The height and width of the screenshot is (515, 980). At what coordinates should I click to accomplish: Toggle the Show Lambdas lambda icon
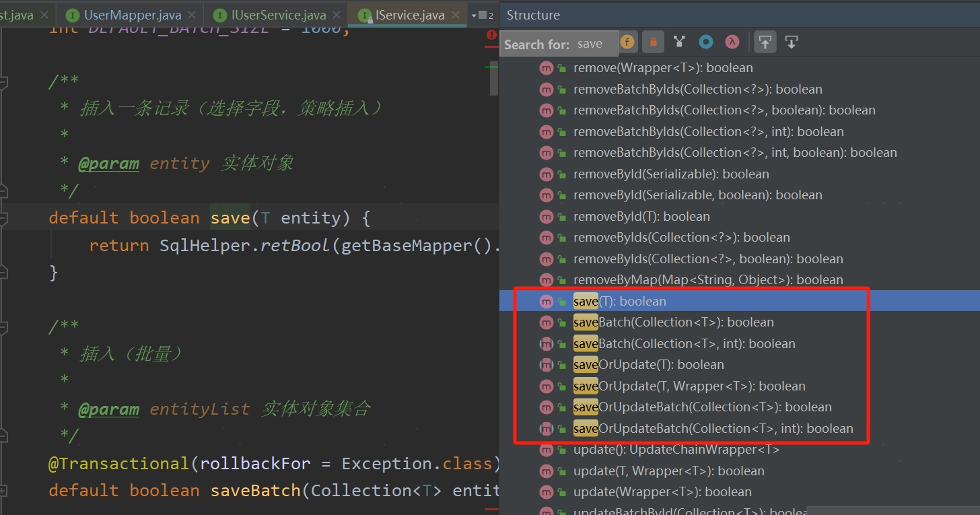731,42
